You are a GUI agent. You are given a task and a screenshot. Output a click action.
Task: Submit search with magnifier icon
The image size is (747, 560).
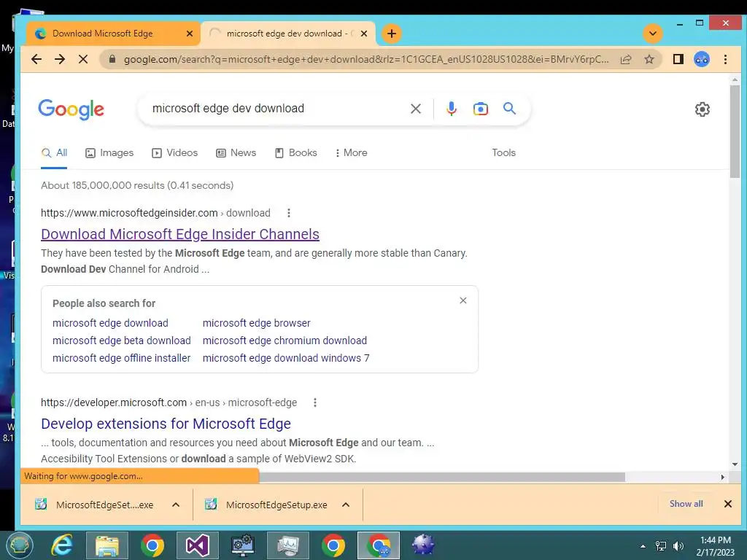509,109
